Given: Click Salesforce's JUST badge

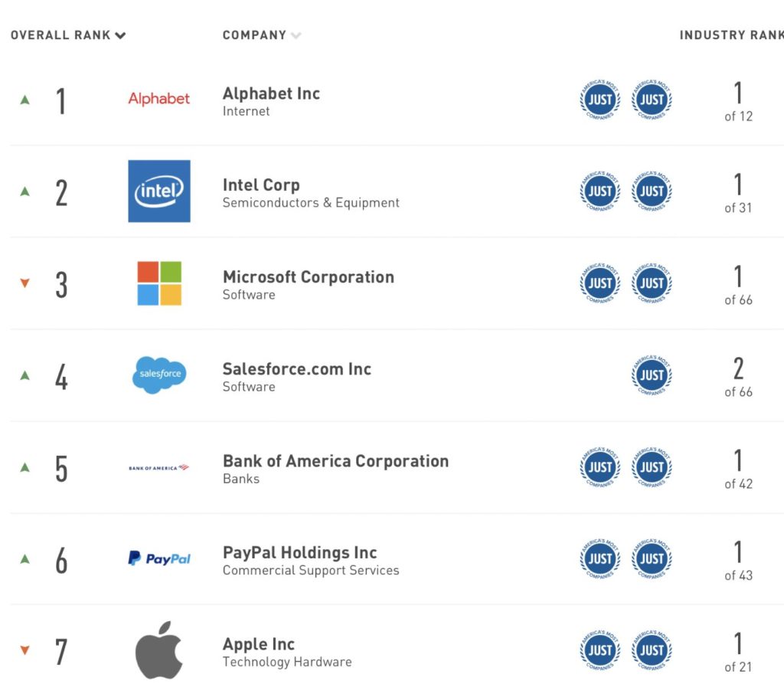Looking at the screenshot, I should tap(652, 375).
